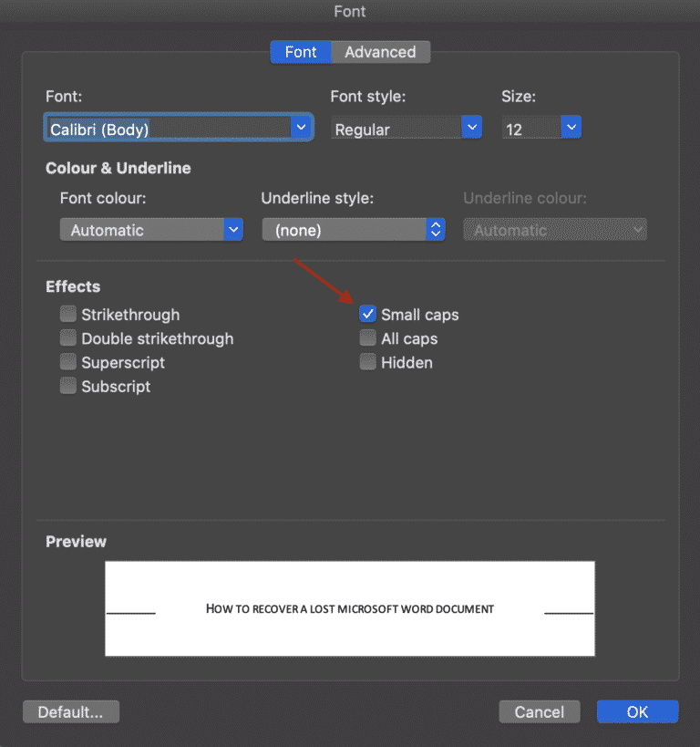Enable the Strikethrough effect
Screen dimensions: 700x747
click(67, 314)
